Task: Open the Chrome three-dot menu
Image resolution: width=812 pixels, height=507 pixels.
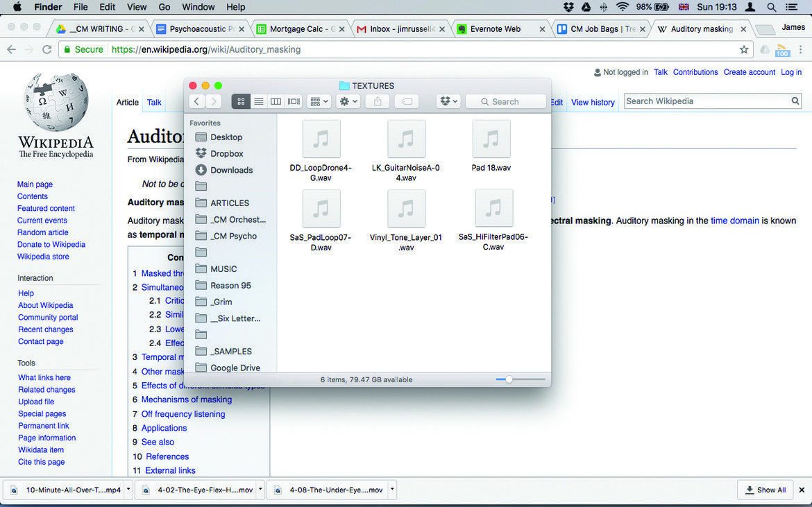Action: click(801, 50)
